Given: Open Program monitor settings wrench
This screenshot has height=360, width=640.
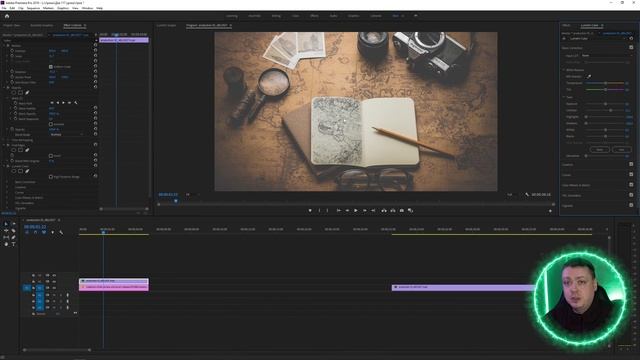Looking at the screenshot, I should tap(527, 195).
